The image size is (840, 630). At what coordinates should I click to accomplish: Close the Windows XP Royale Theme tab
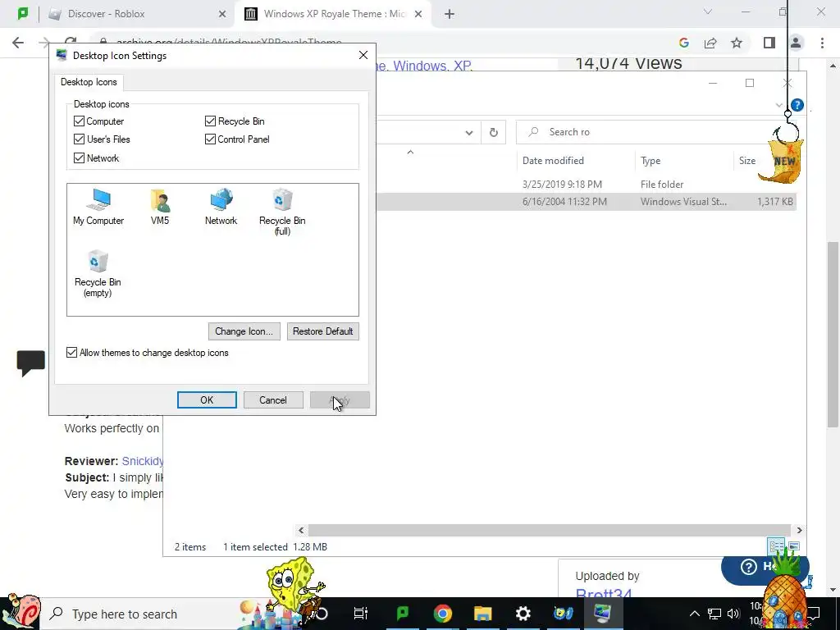pyautogui.click(x=418, y=14)
